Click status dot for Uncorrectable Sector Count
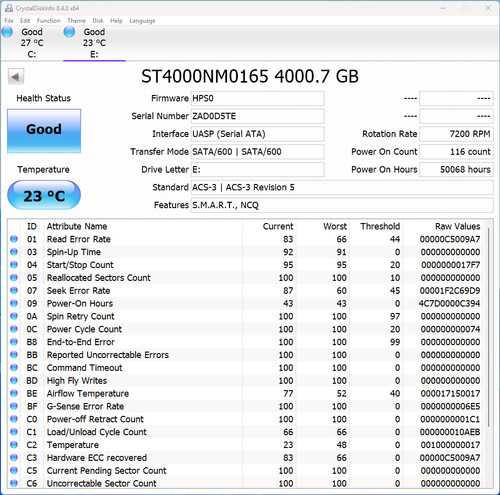Viewport: 500px width, 495px height. point(14,483)
